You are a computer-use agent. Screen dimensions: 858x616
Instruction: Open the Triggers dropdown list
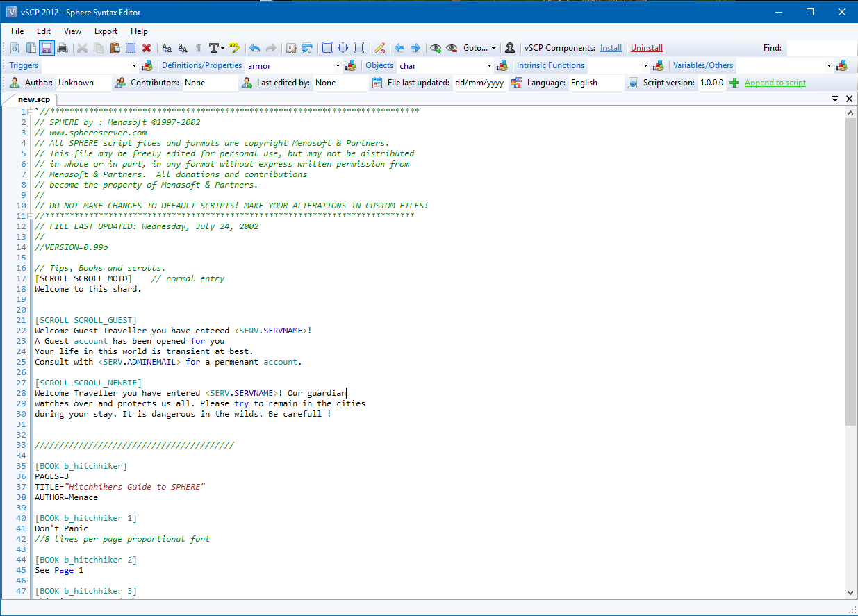tap(134, 66)
